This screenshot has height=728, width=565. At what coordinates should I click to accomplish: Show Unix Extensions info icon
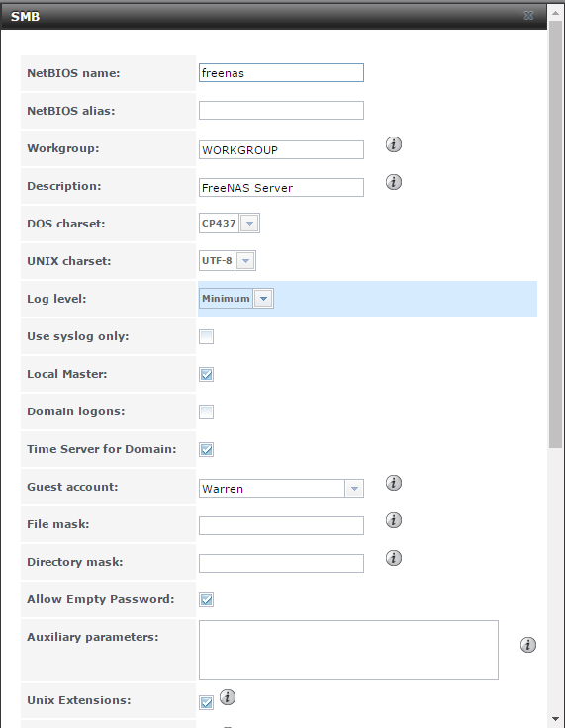pos(228,697)
